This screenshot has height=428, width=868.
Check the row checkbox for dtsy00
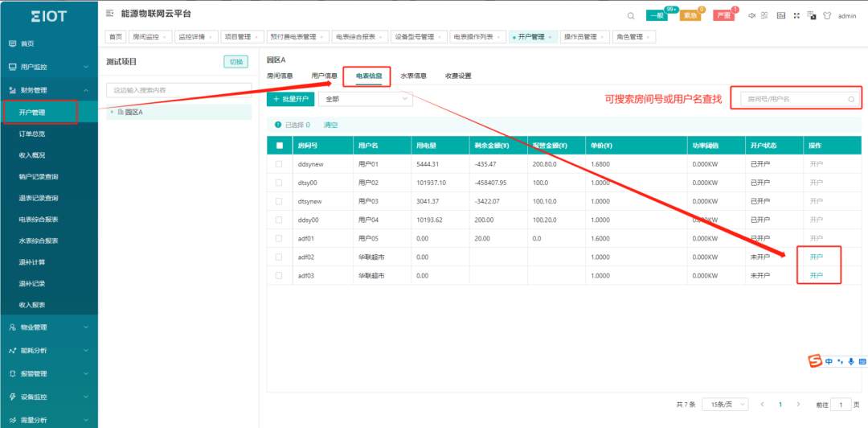point(279,183)
